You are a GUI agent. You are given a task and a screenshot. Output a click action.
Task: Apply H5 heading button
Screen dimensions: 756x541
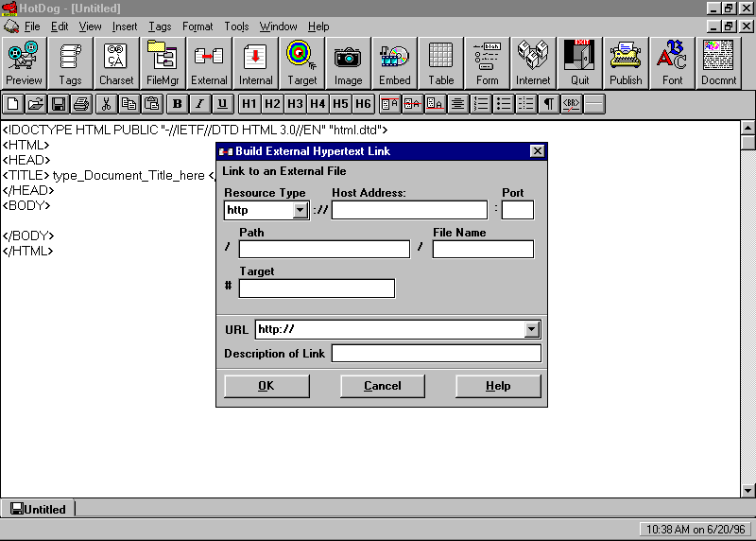pyautogui.click(x=340, y=104)
